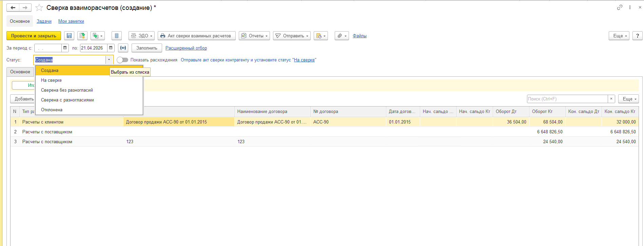The width and height of the screenshot is (644, 246).
Task: Click cell Договор продажи АСС-90 от 01.01.2015
Action: coord(179,122)
